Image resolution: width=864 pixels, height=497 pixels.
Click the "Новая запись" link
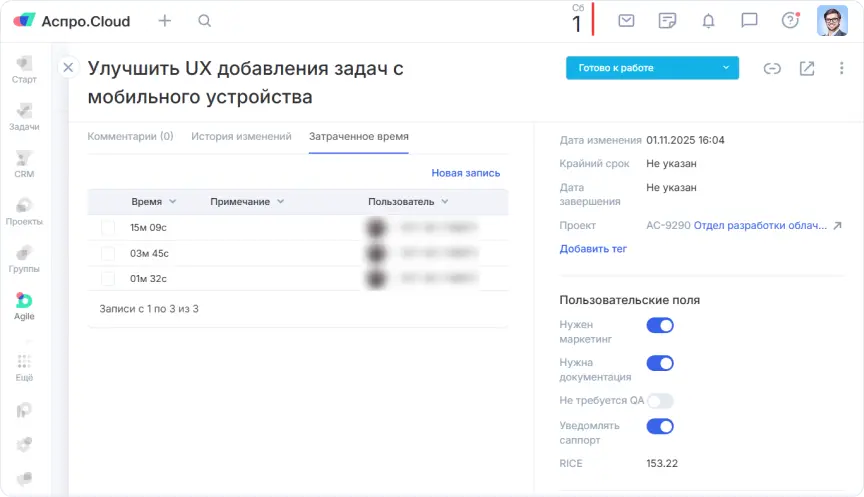coord(465,173)
